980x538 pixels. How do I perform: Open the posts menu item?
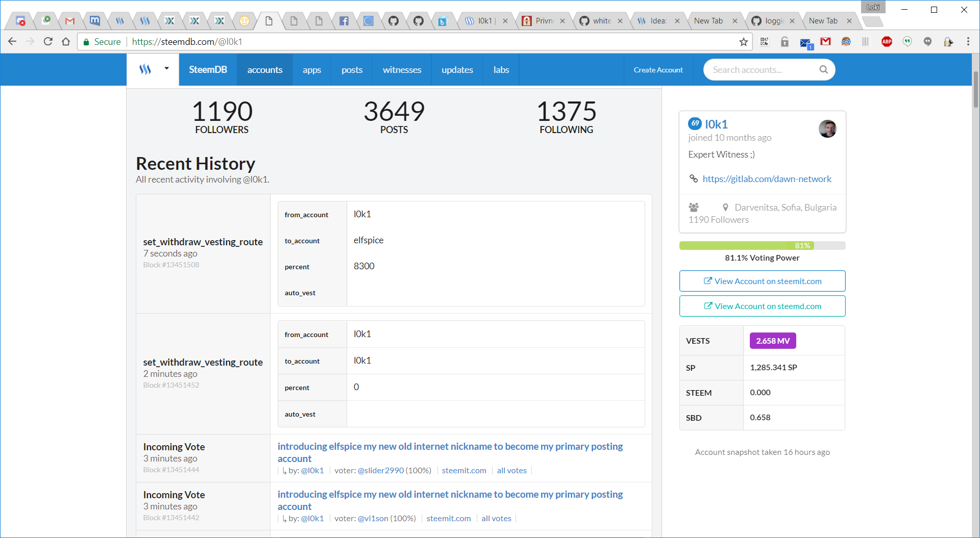[352, 70]
